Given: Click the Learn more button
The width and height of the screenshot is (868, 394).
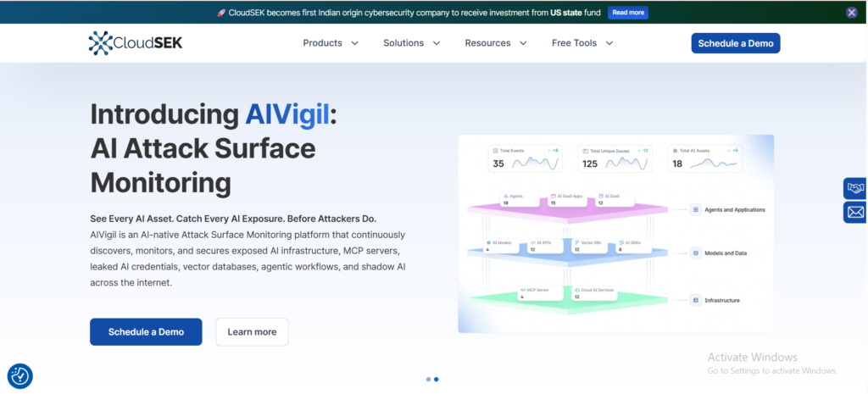Looking at the screenshot, I should tap(252, 332).
